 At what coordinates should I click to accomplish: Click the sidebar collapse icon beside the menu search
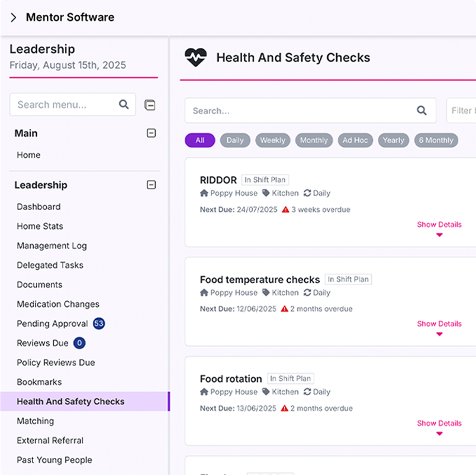click(150, 105)
